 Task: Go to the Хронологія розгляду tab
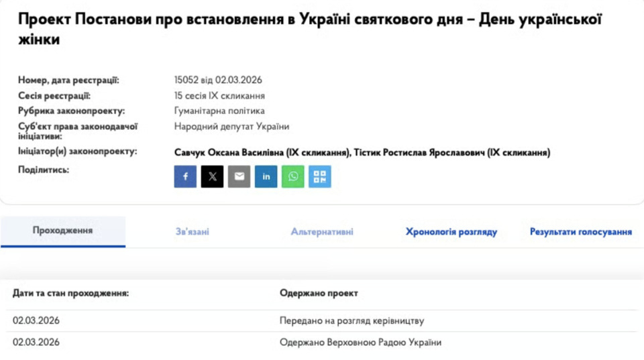click(x=451, y=232)
